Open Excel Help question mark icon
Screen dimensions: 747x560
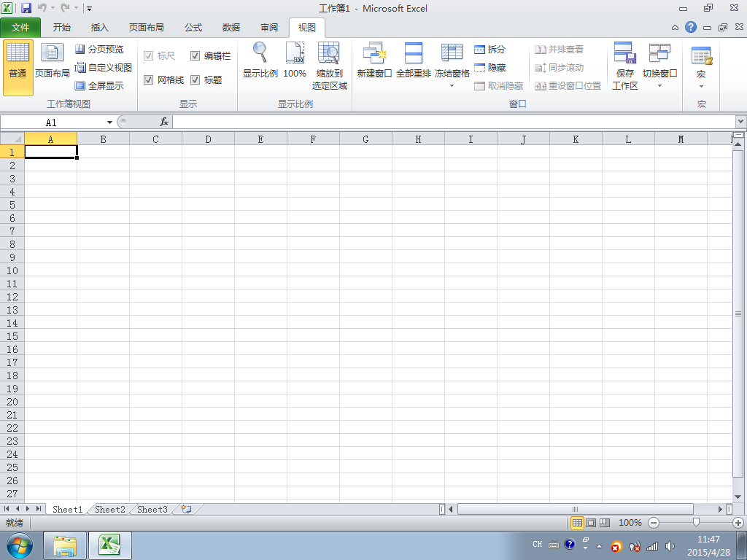click(691, 27)
